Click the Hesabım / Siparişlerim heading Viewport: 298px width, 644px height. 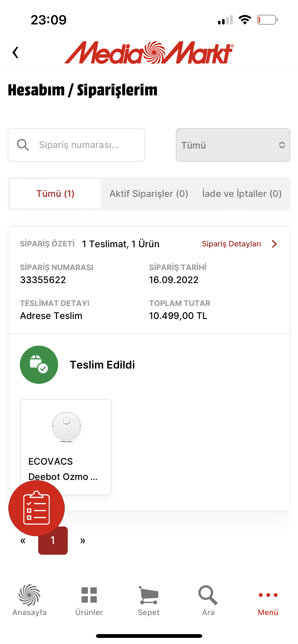coord(83,90)
